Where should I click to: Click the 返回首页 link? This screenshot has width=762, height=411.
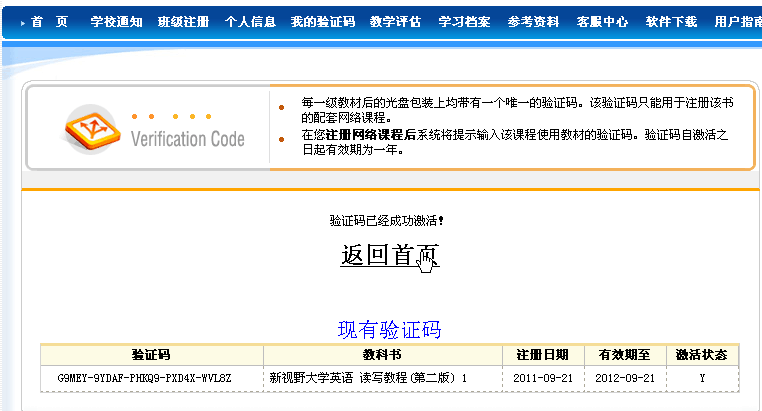coord(389,255)
